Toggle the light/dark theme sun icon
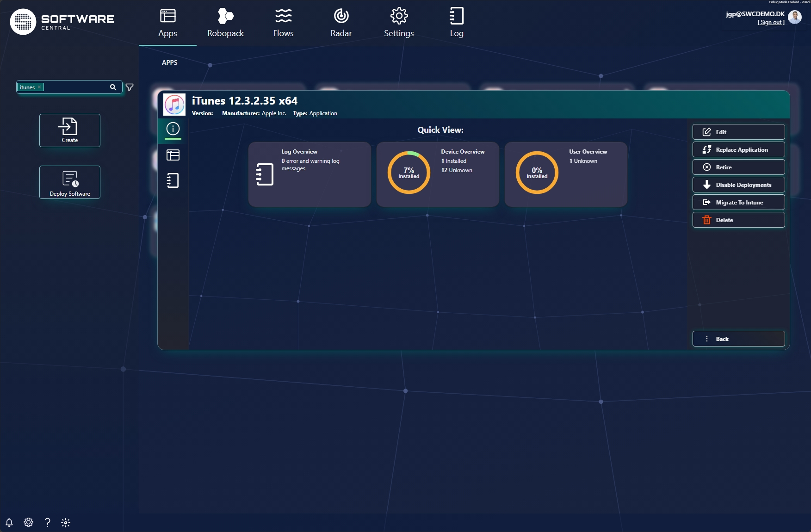Image resolution: width=811 pixels, height=532 pixels. click(66, 523)
